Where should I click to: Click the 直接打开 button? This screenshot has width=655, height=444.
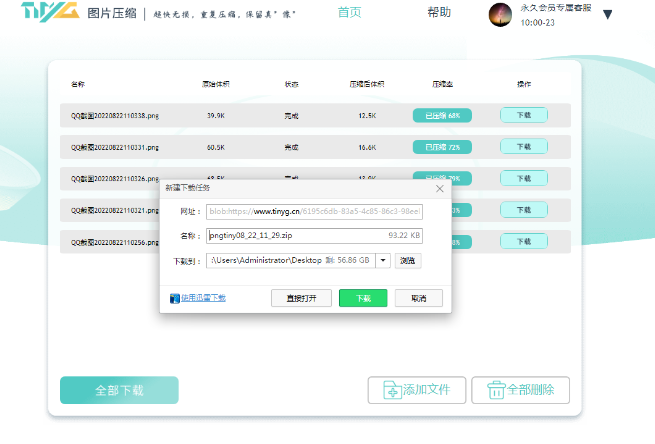(301, 298)
